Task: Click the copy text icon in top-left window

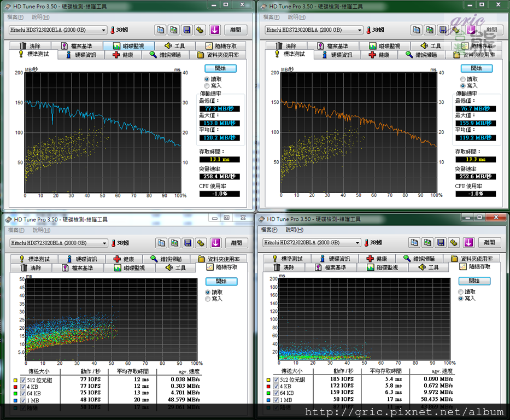Action: tap(161, 30)
